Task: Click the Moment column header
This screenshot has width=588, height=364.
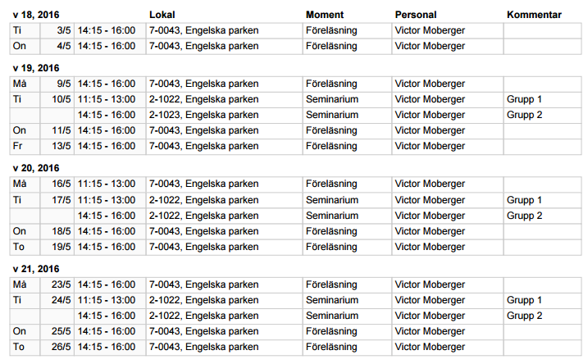Action: [325, 15]
